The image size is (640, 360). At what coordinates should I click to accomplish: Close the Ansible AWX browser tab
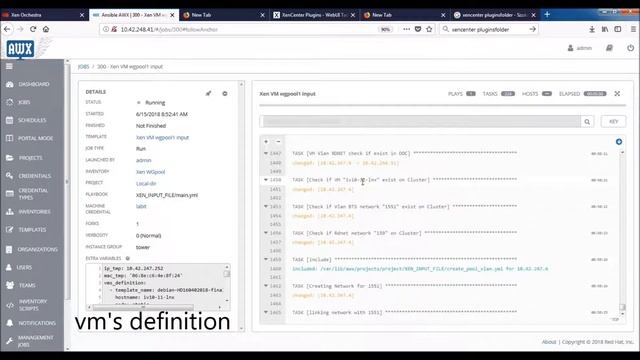tap(172, 15)
